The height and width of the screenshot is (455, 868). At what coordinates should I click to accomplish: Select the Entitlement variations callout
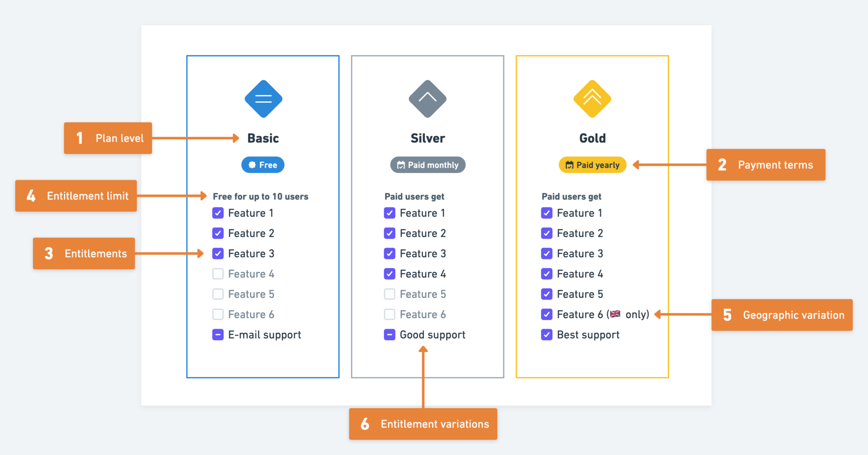tap(423, 424)
